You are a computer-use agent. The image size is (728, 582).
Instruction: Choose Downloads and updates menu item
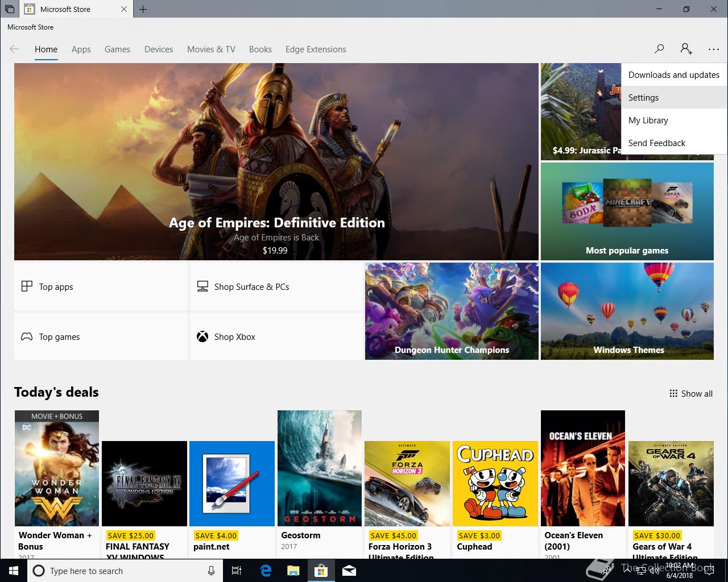674,74
